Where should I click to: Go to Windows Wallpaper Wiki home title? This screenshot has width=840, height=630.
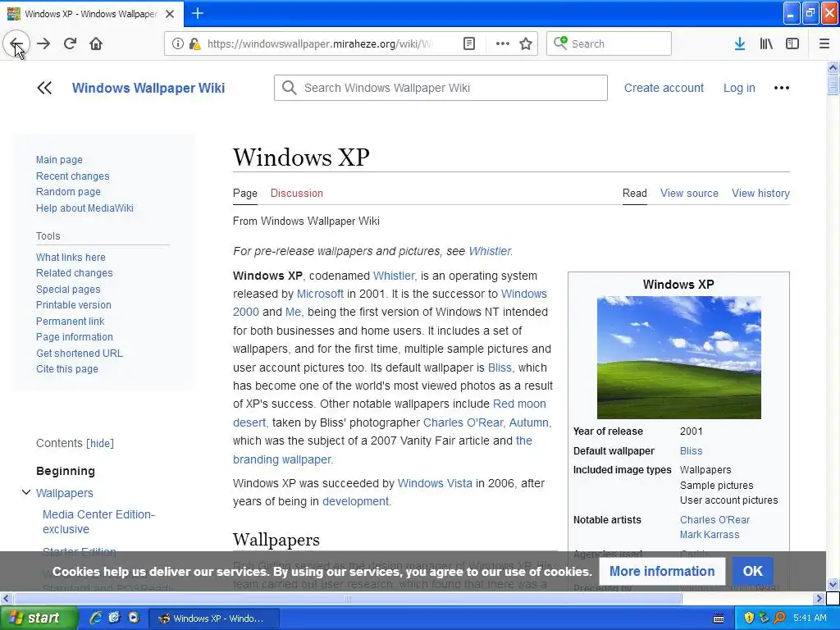point(148,88)
